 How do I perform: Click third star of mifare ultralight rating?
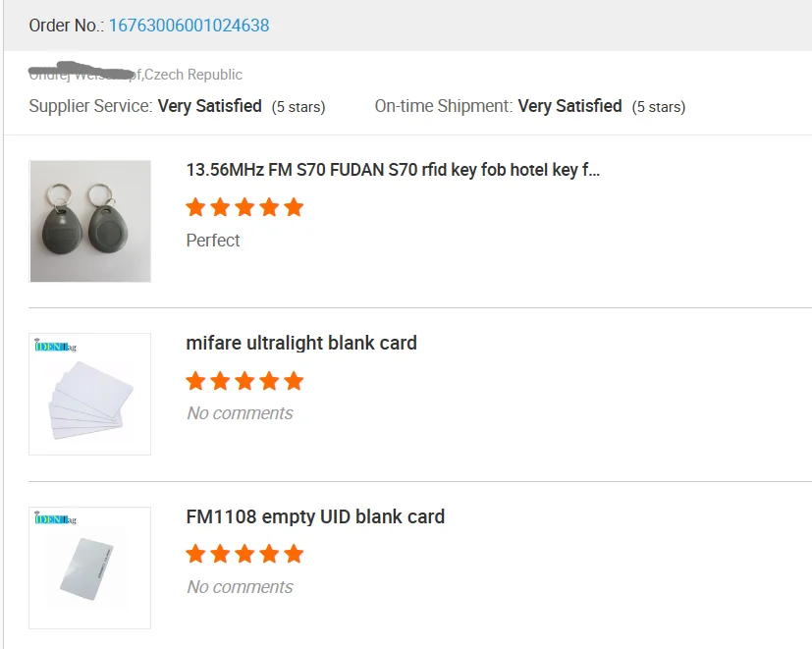244,381
